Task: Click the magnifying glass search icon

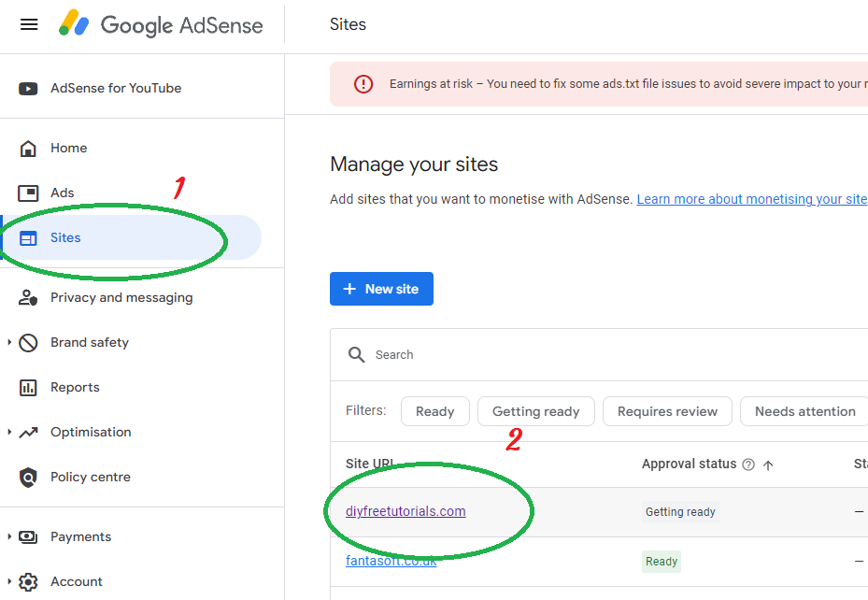Action: 356,355
